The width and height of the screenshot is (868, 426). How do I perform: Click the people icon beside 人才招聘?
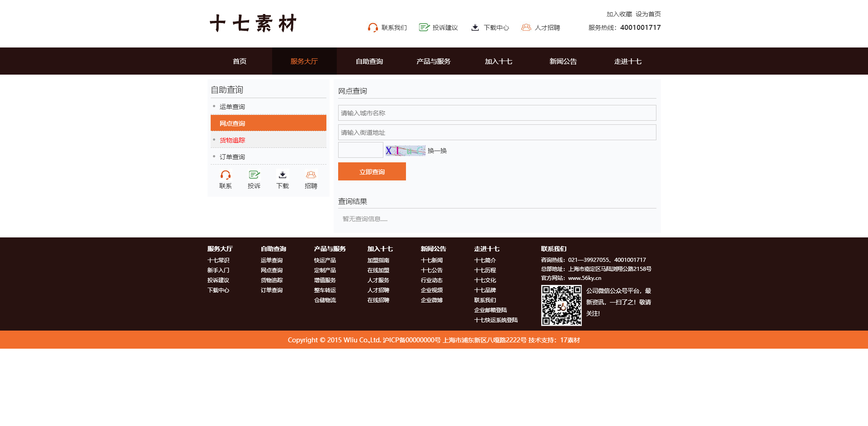coord(526,28)
